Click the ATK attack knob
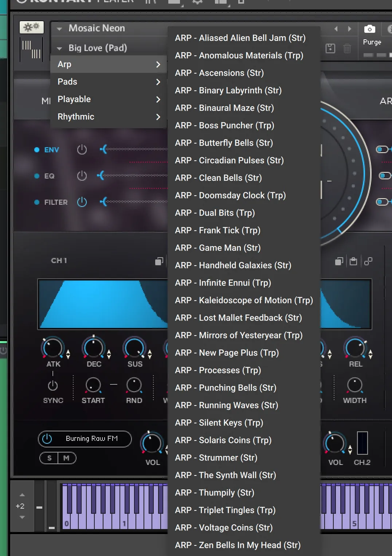The image size is (392, 556). point(53,348)
